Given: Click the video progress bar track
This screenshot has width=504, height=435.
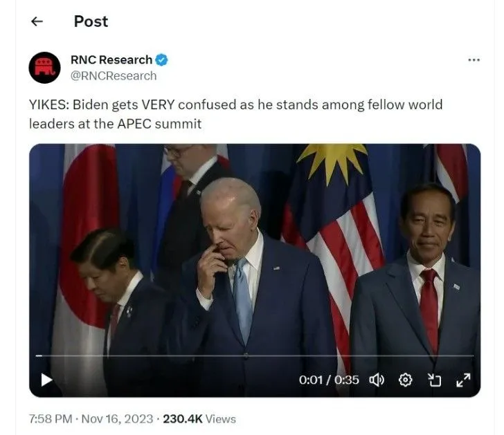Looking at the screenshot, I should tap(255, 355).
